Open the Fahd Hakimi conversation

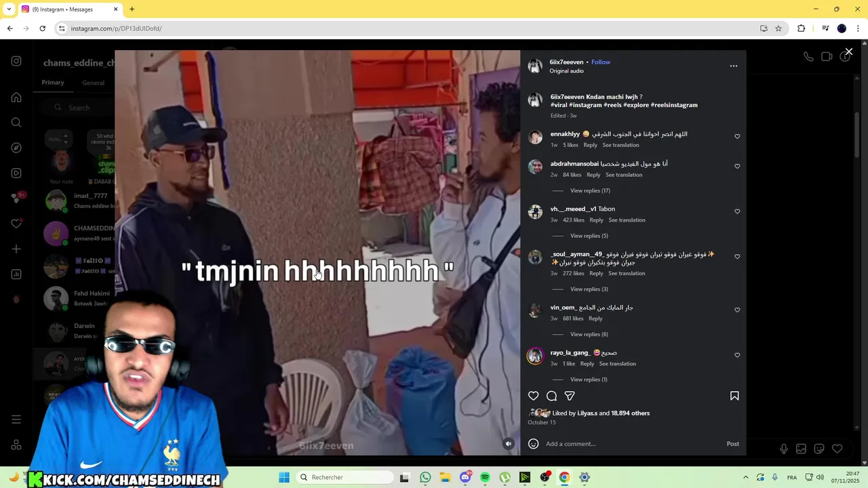click(x=75, y=298)
